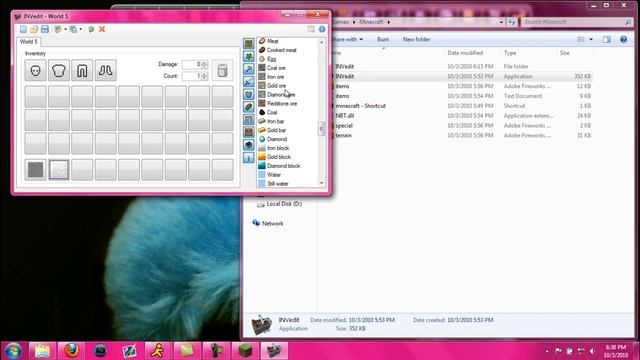640x360 pixels.
Task: Select the green plant category icon
Action: tap(249, 56)
